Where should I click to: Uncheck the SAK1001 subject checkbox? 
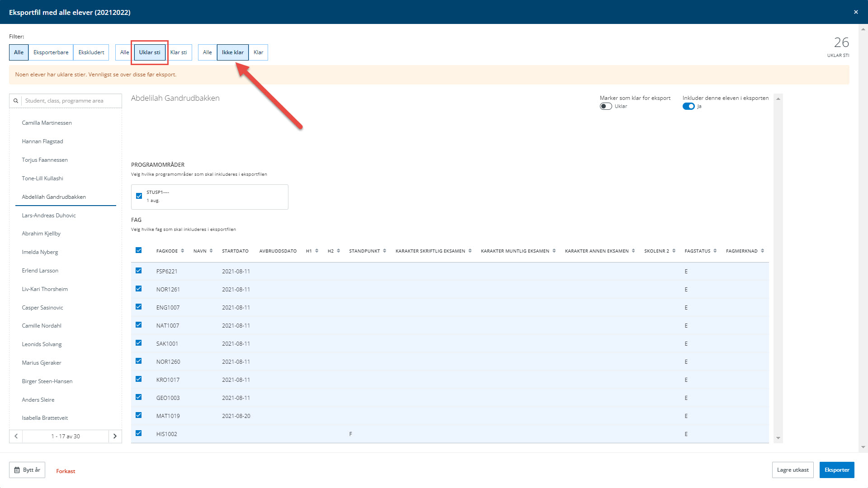pyautogui.click(x=139, y=343)
